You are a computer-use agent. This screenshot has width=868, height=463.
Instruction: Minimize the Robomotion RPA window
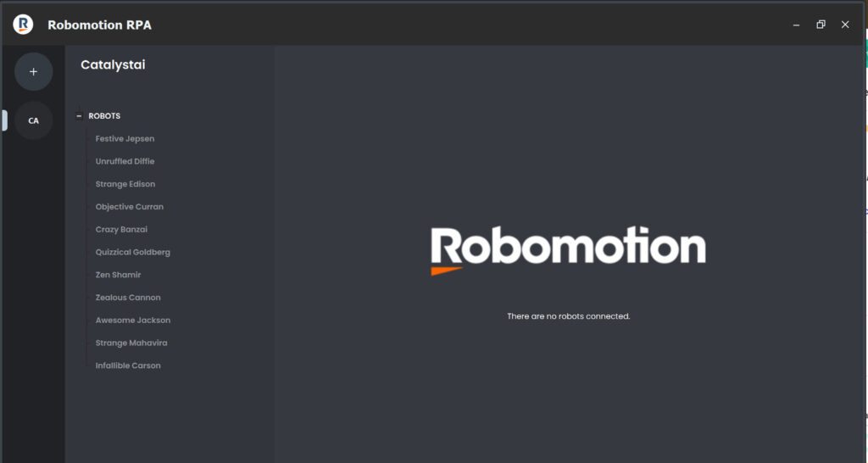pos(796,25)
